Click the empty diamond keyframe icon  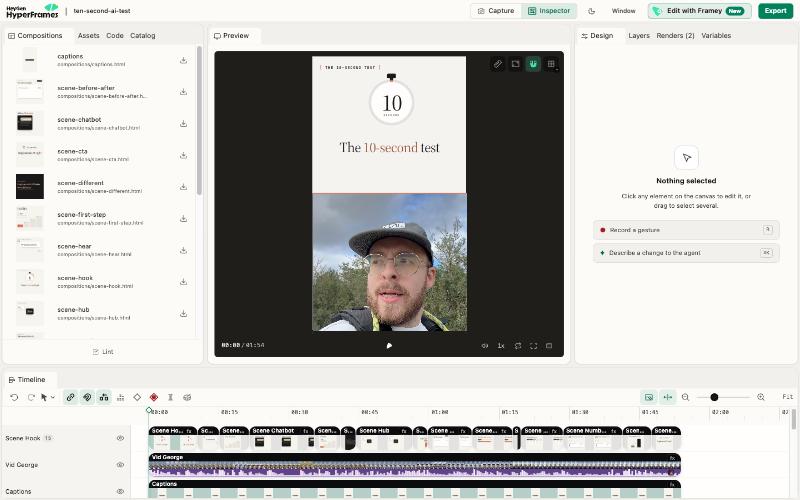click(137, 397)
